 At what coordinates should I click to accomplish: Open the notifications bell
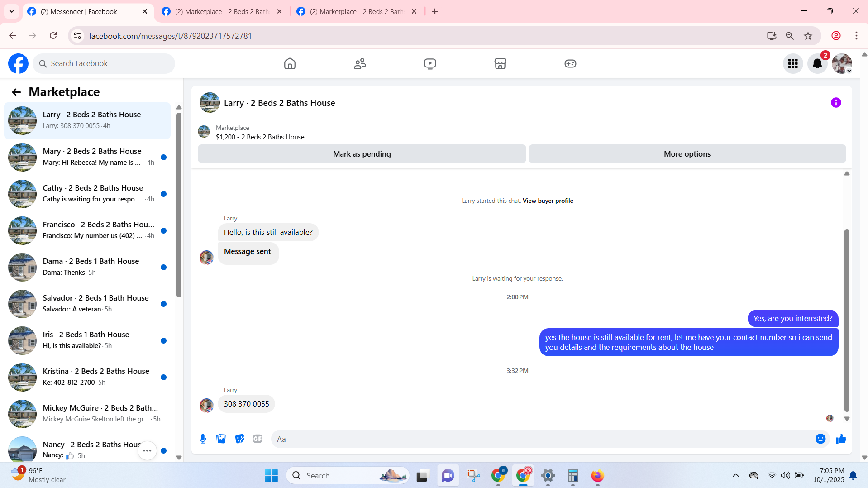(817, 64)
